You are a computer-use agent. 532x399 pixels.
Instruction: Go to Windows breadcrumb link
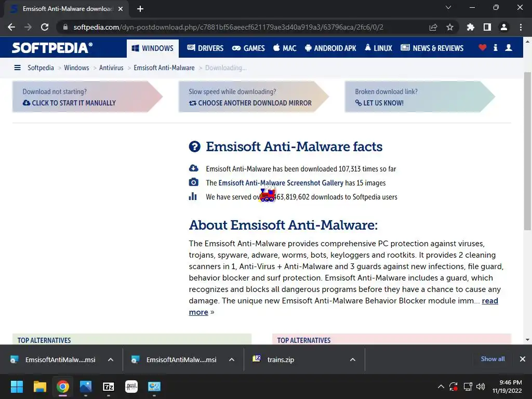76,68
